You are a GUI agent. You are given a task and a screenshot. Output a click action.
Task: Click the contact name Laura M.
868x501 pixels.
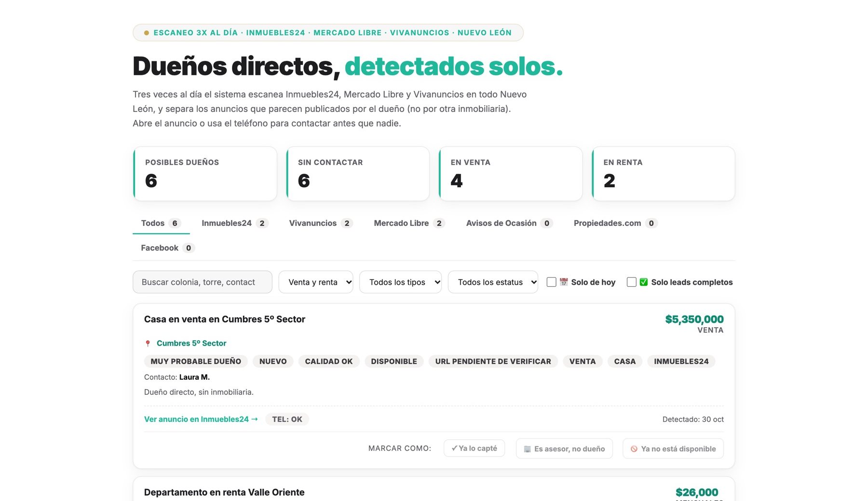pos(194,377)
